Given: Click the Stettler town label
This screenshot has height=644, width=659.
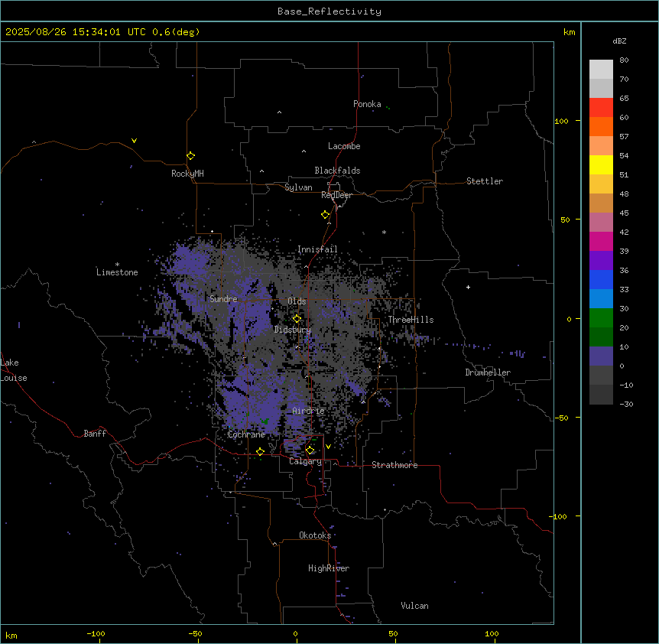Looking at the screenshot, I should click(x=484, y=181).
